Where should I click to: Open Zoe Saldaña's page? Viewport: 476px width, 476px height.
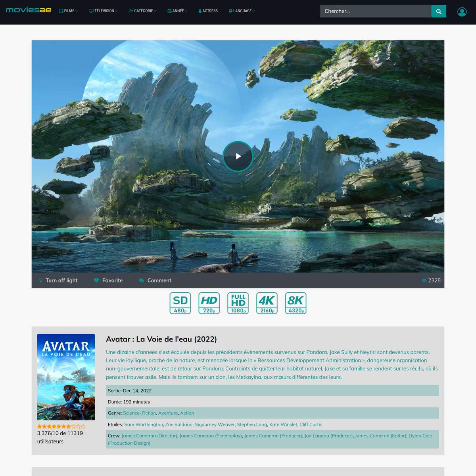179,424
